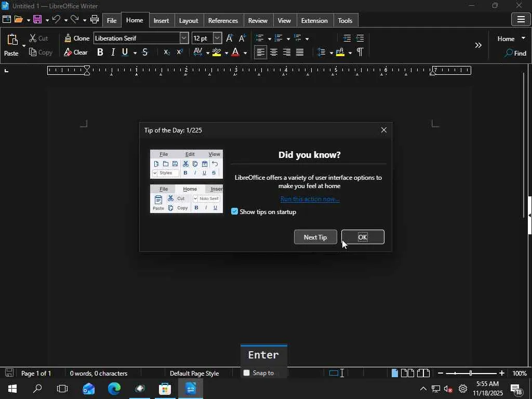Click the Character spacing AV icon
This screenshot has height=399, width=532.
[198, 52]
